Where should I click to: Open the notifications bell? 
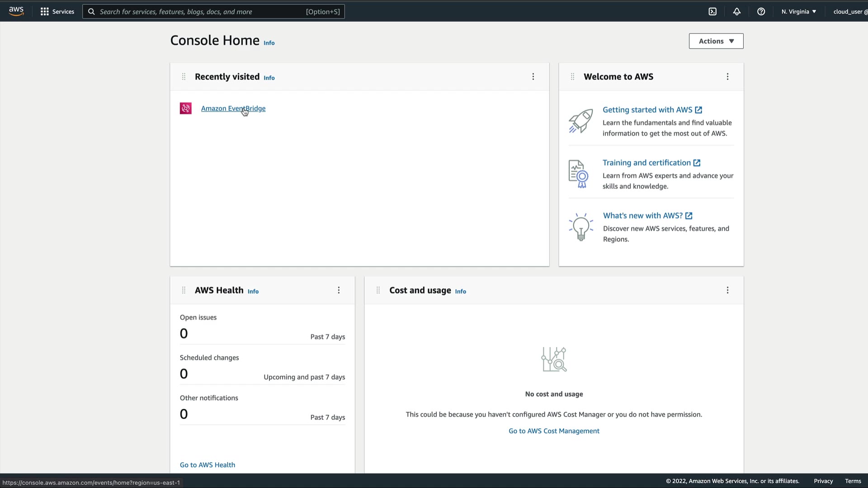click(737, 12)
